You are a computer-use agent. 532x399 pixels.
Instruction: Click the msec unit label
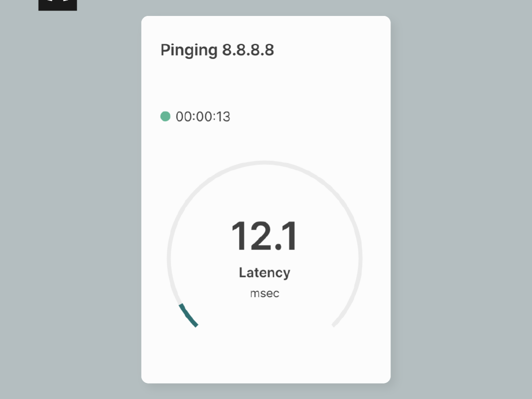pos(265,293)
